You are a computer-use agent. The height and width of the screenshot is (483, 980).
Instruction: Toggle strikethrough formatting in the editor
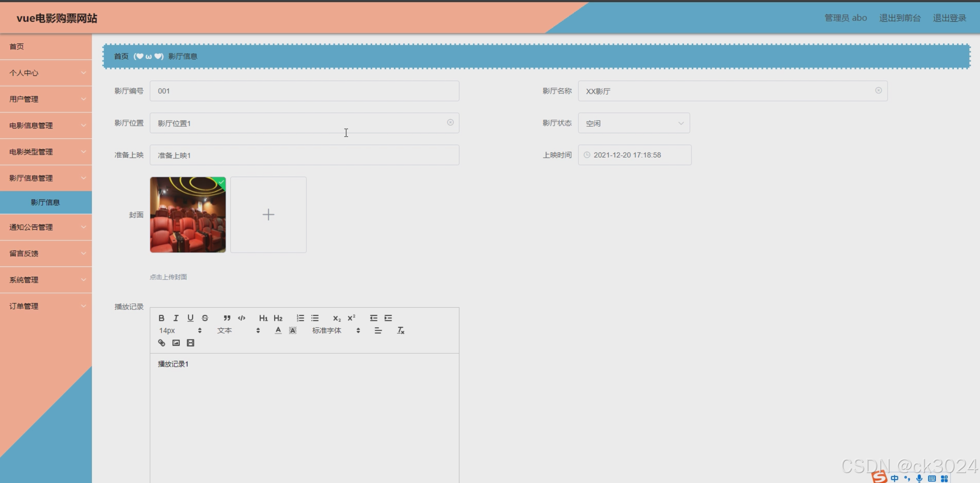click(x=205, y=318)
